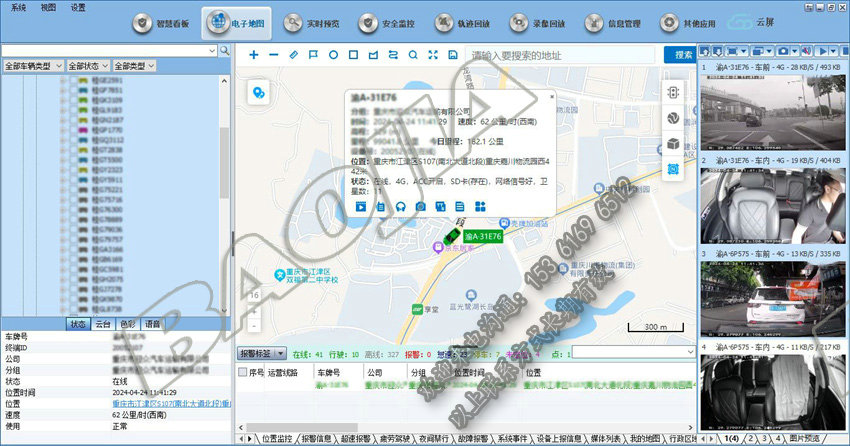
Task: Click the map zoom-in plus icon
Action: tap(254, 54)
